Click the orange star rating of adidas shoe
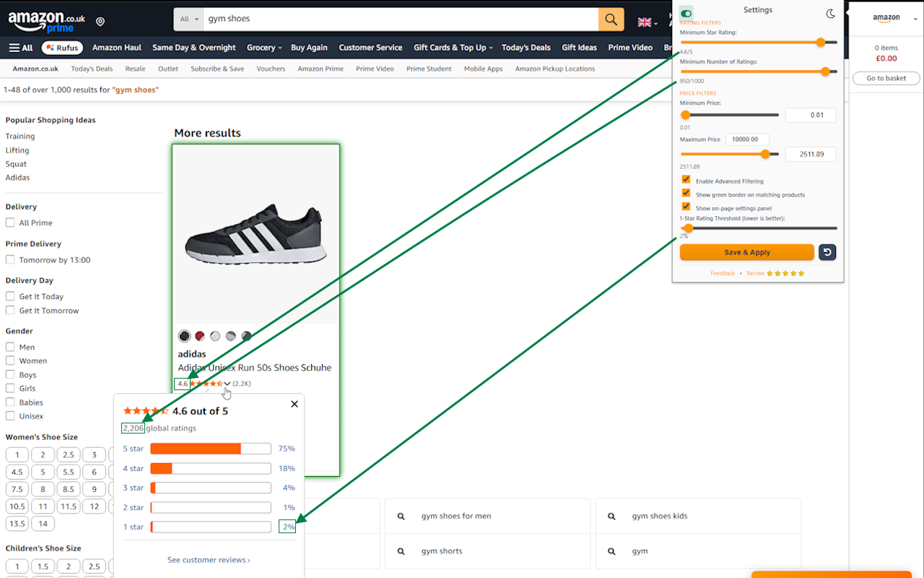924x578 pixels. [x=206, y=384]
